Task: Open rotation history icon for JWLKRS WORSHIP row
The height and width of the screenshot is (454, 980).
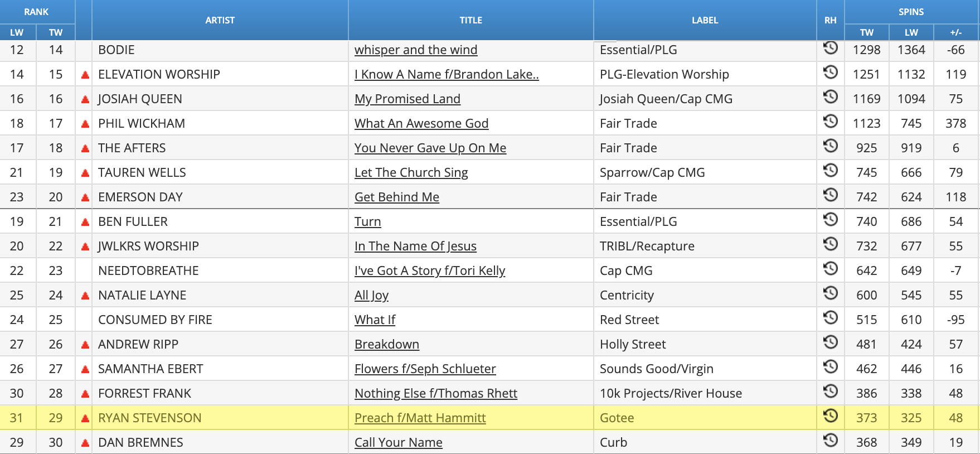Action: pyautogui.click(x=831, y=244)
